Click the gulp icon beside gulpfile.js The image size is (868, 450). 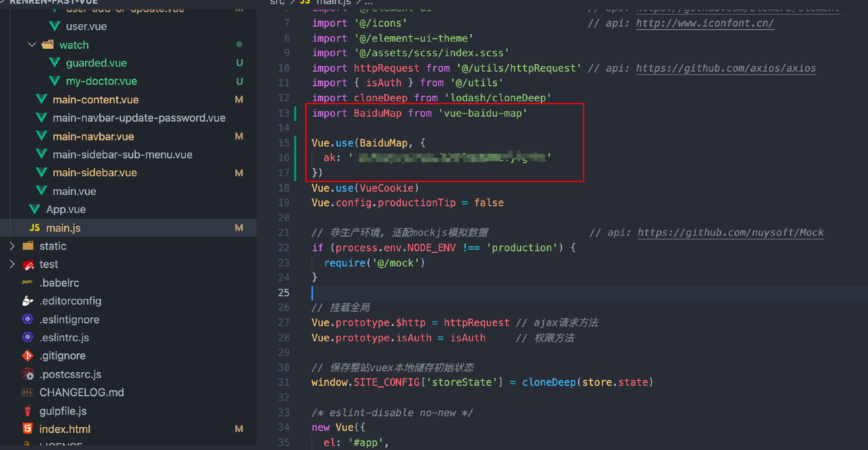pos(28,411)
